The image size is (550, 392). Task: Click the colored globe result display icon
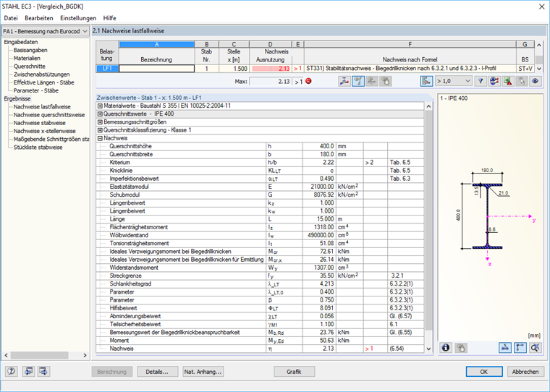[494, 81]
